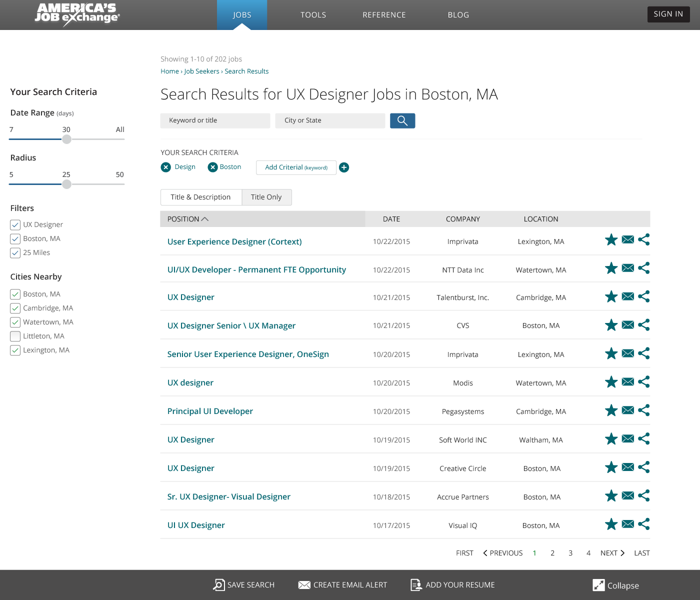The height and width of the screenshot is (600, 700).
Task: Click the Radius slider handle
Action: click(66, 184)
